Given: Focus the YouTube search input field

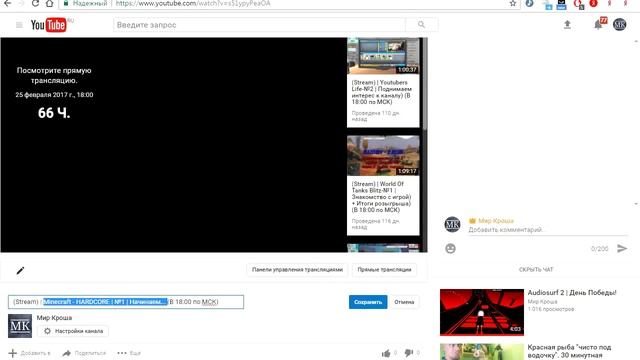Looking at the screenshot, I should [259, 25].
